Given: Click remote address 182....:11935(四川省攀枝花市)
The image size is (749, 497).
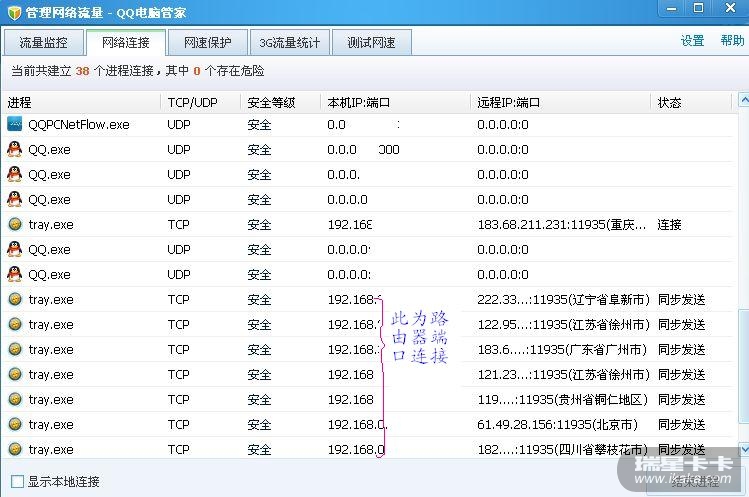Looking at the screenshot, I should click(x=563, y=449).
